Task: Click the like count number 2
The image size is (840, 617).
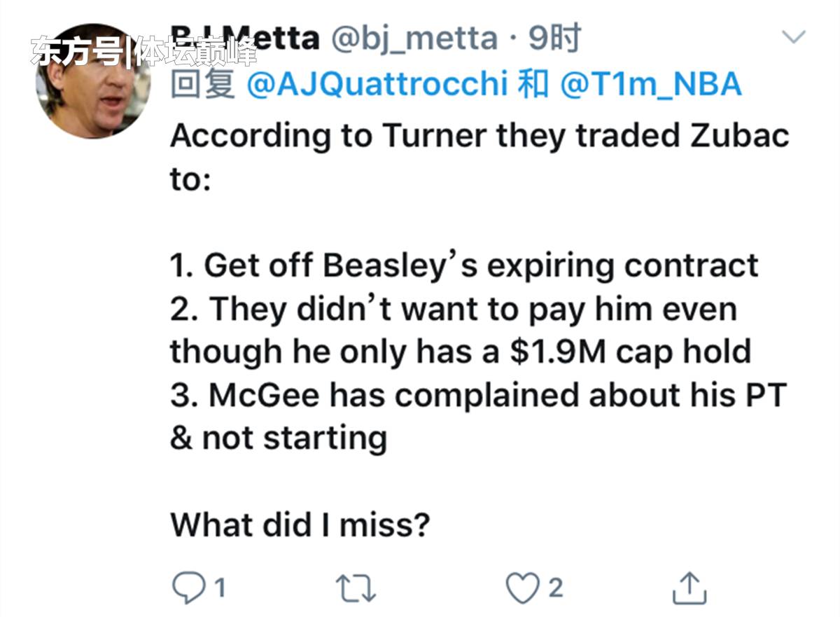Action: 554,588
